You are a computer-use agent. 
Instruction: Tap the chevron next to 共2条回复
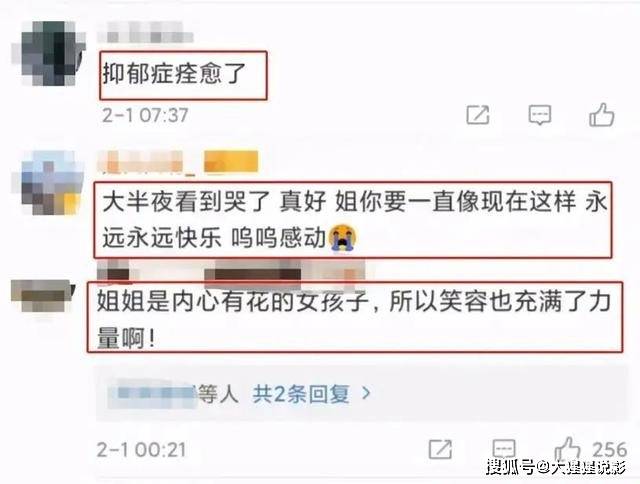pyautogui.click(x=366, y=393)
